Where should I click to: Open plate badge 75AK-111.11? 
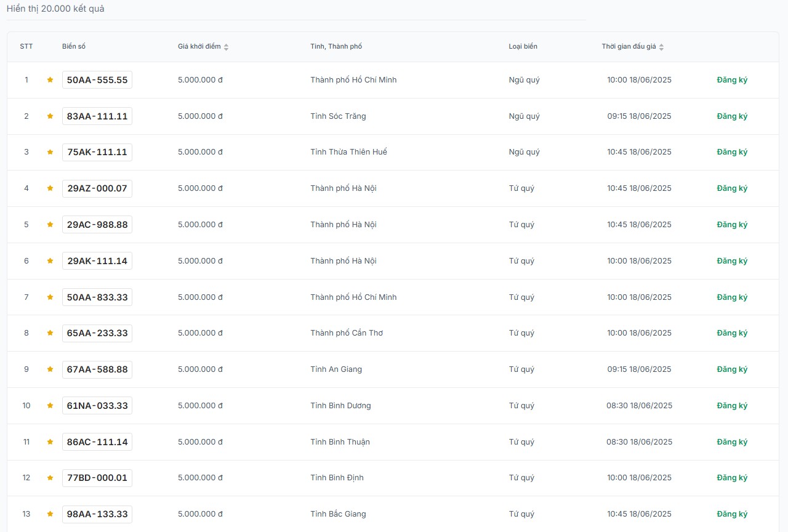[x=97, y=152]
